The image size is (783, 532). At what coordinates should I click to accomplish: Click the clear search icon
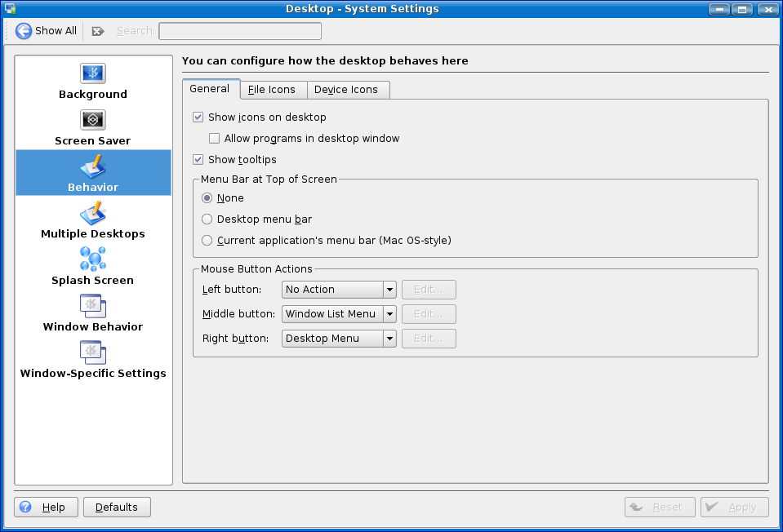tap(98, 31)
